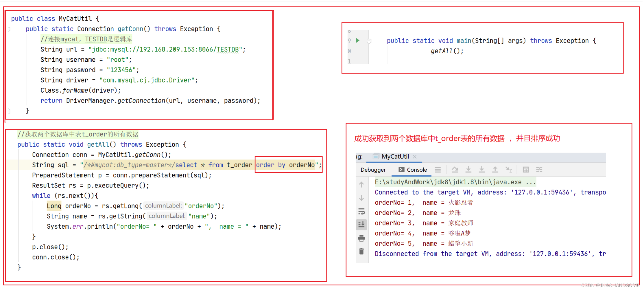Click the conn.close() line

coord(56,257)
